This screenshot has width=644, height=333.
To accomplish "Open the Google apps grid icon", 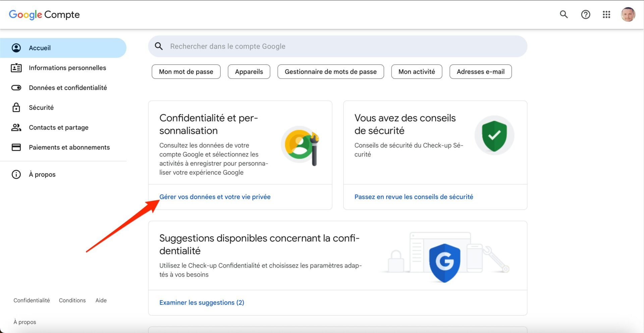I will [x=606, y=14].
